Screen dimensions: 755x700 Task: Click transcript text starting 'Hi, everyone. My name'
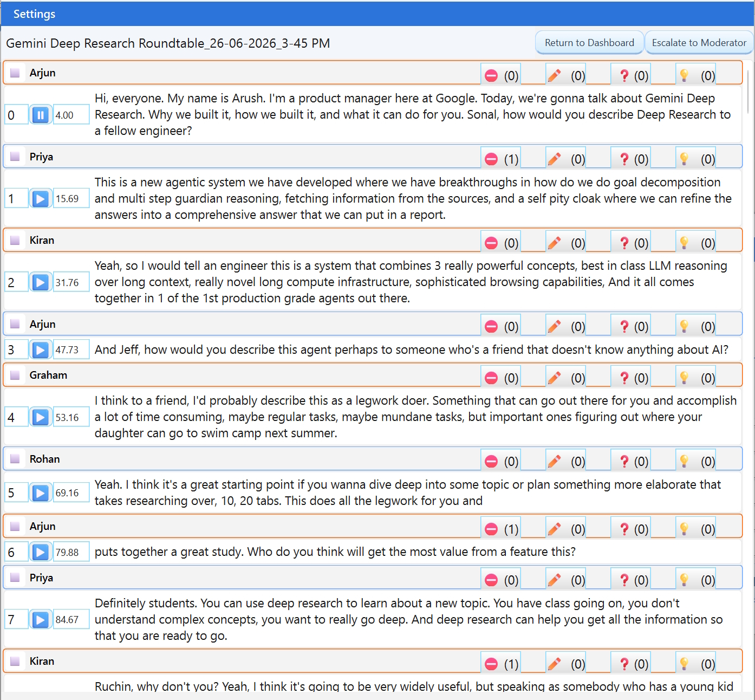click(x=413, y=114)
